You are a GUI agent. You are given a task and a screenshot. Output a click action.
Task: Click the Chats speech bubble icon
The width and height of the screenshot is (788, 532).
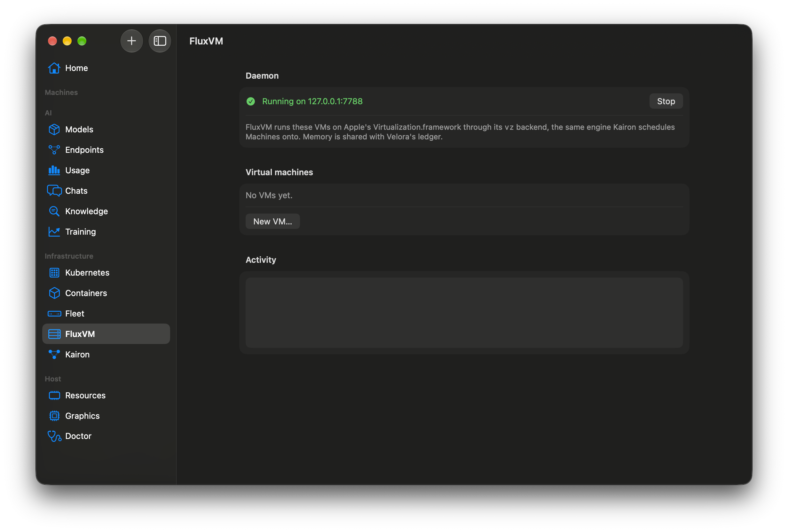pos(54,191)
